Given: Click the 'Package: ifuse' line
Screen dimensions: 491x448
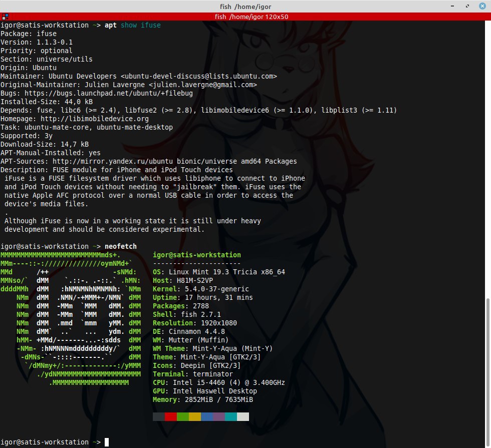Looking at the screenshot, I should point(29,34).
